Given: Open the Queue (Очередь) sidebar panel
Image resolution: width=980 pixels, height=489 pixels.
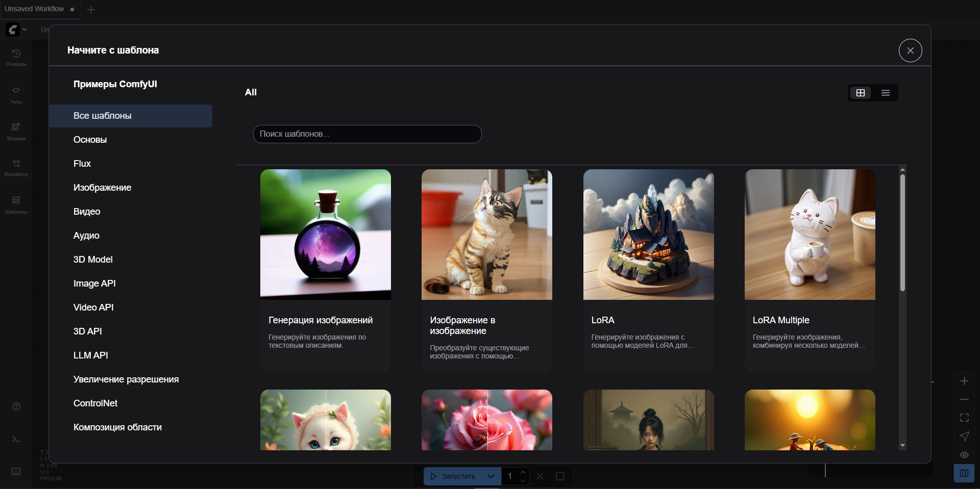Looking at the screenshot, I should (x=16, y=58).
